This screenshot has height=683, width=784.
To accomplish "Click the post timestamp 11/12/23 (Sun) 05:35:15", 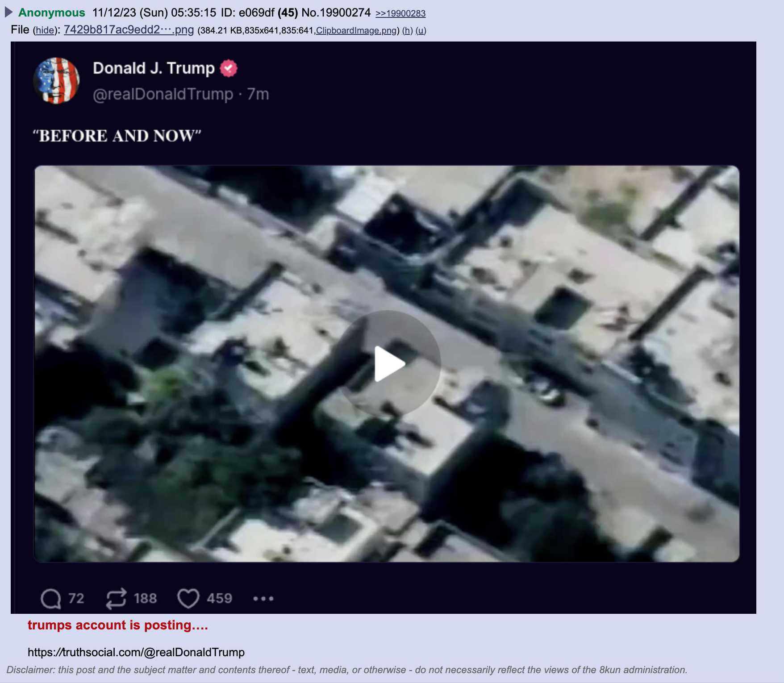I will 154,12.
